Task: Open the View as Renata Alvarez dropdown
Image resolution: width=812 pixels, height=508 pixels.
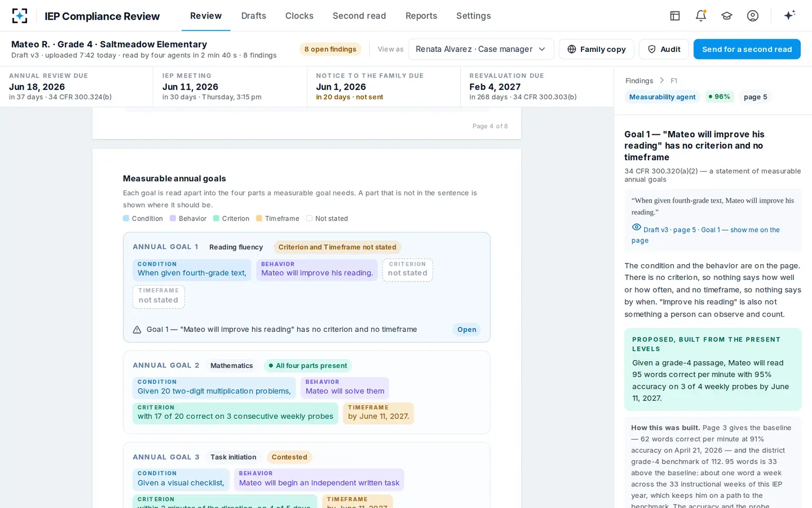Action: click(x=481, y=49)
